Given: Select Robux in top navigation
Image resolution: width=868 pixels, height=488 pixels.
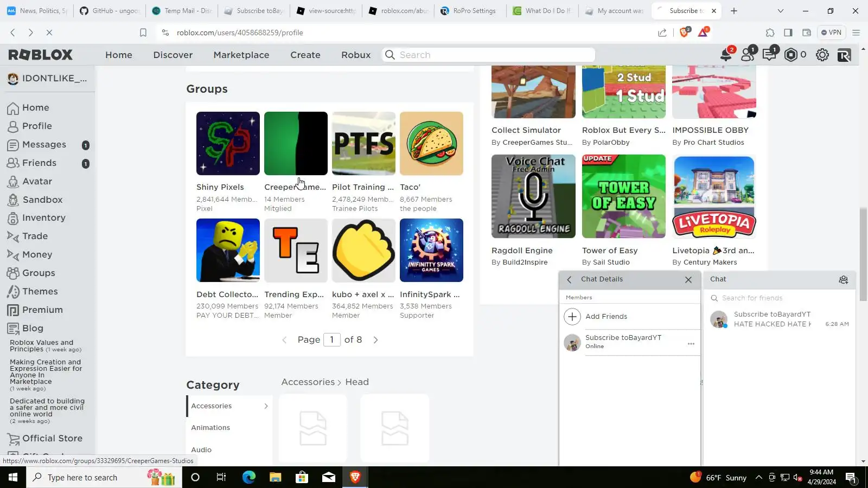Looking at the screenshot, I should (x=356, y=55).
